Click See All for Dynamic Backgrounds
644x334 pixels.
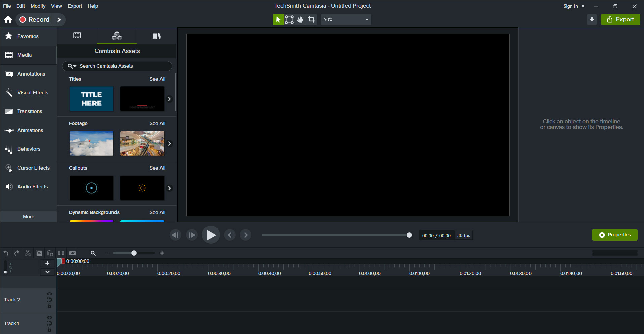(157, 212)
